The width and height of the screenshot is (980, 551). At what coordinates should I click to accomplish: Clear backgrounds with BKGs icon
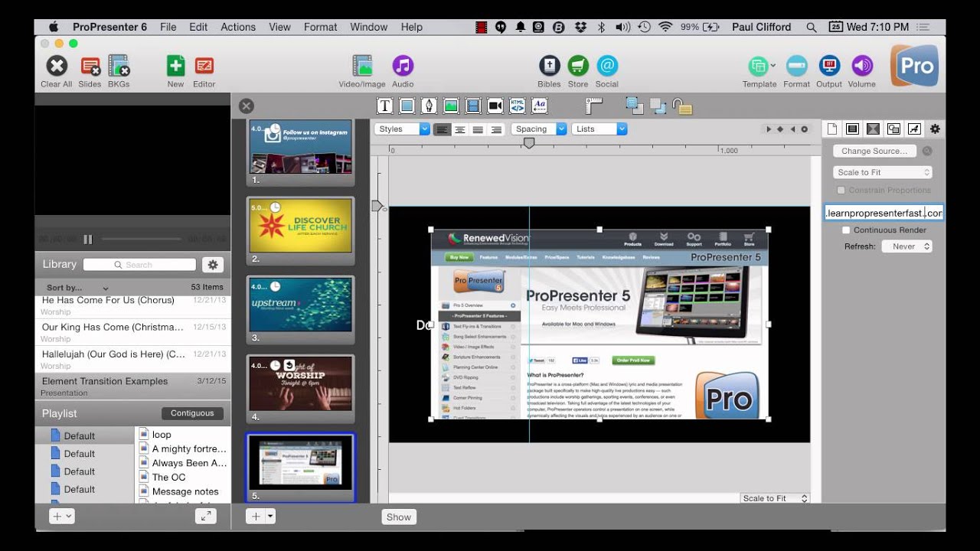[119, 67]
